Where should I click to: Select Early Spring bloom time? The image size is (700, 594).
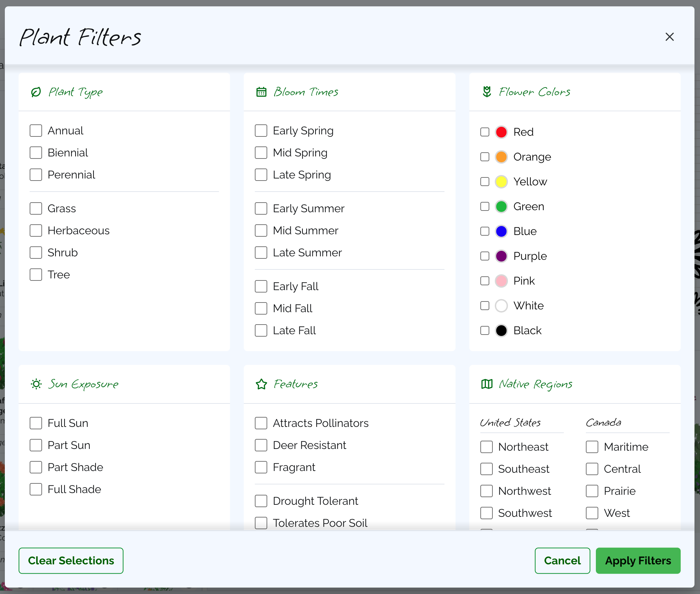pos(261,131)
